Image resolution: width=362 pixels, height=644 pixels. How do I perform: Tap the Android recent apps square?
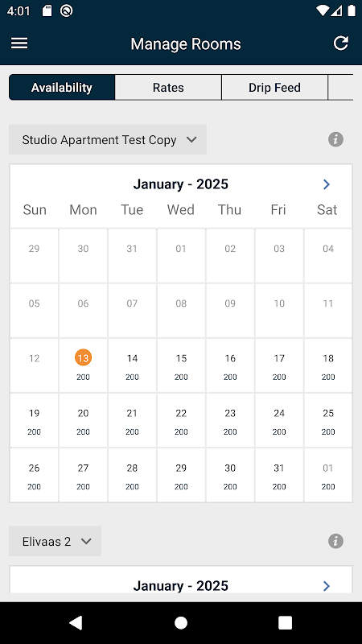(x=286, y=622)
